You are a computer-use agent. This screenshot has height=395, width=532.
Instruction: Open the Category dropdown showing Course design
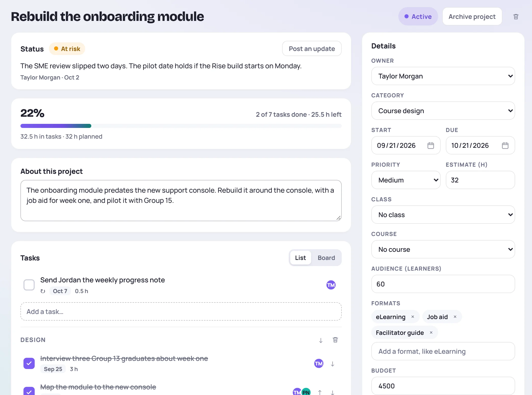[443, 111]
